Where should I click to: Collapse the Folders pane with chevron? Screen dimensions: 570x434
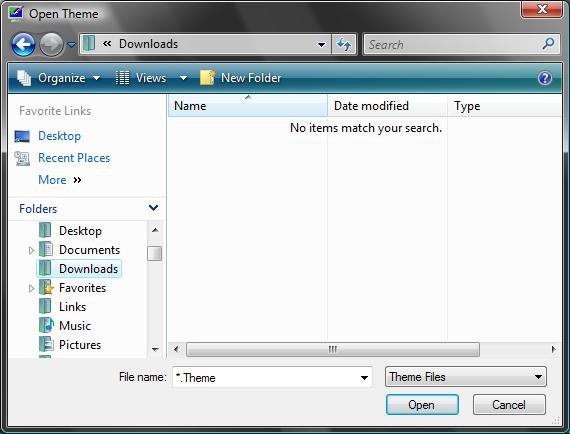pos(153,208)
